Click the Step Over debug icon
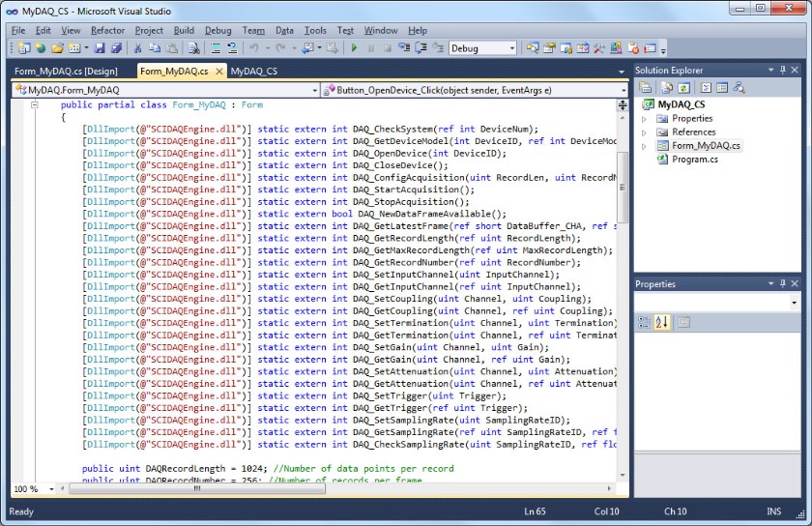This screenshot has height=526, width=812. 421,48
